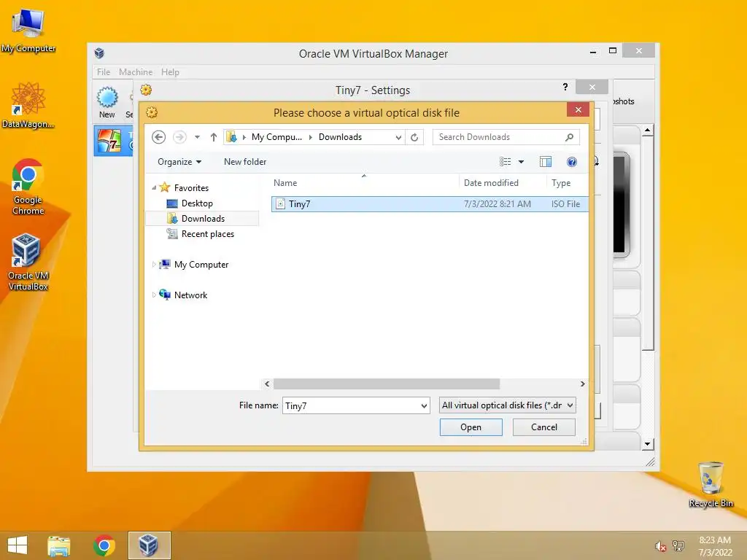Click the taskbar clock
The height and width of the screenshot is (560, 747).
(715, 546)
